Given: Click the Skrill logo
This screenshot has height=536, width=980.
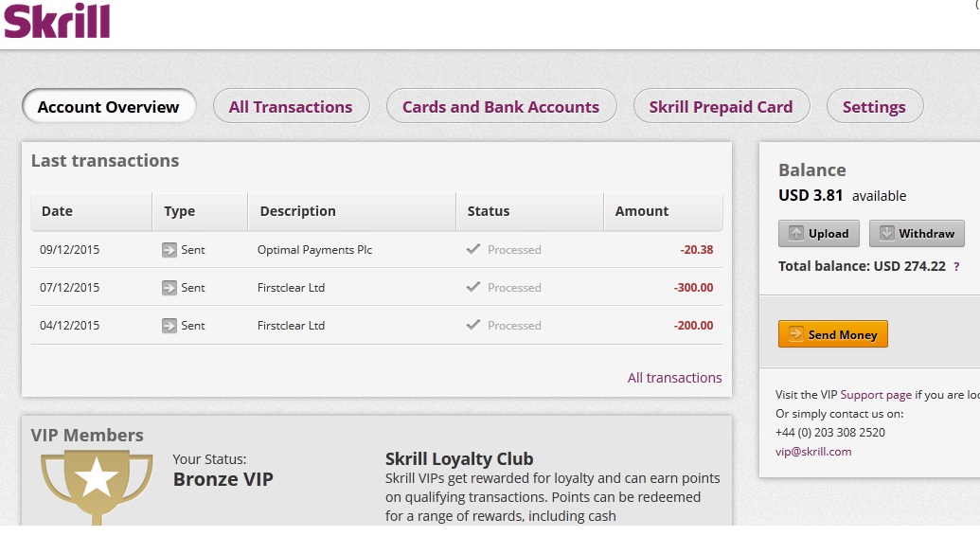Looking at the screenshot, I should [58, 22].
